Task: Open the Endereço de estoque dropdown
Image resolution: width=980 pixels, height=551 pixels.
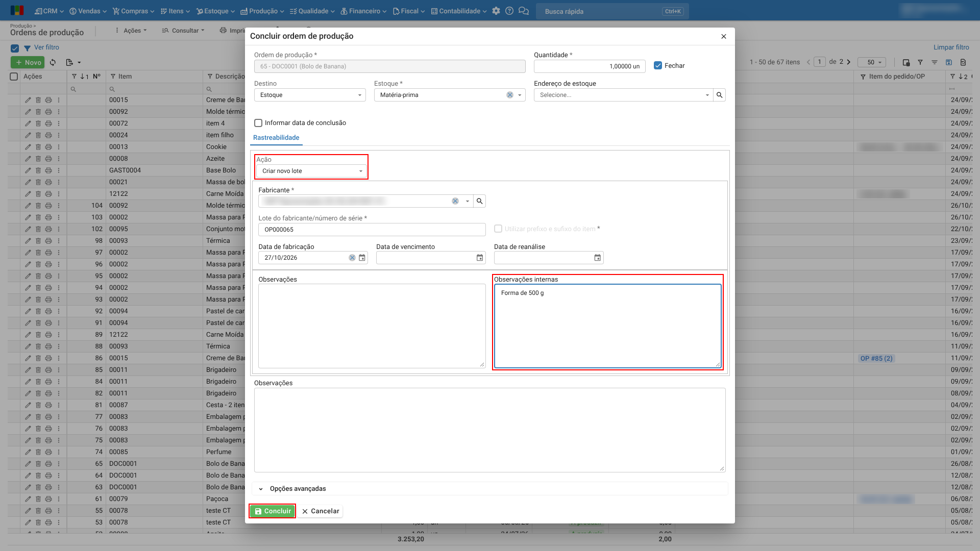Action: click(x=623, y=95)
